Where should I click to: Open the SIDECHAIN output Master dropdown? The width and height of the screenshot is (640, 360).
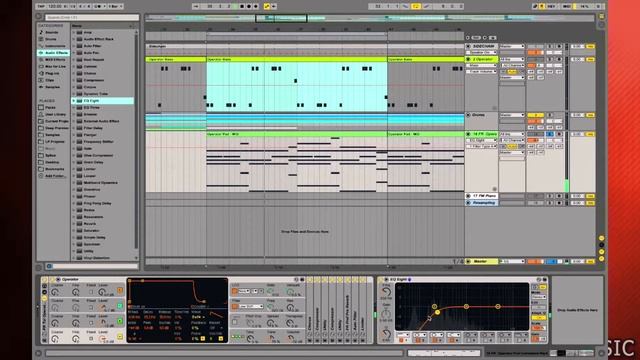pyautogui.click(x=512, y=47)
